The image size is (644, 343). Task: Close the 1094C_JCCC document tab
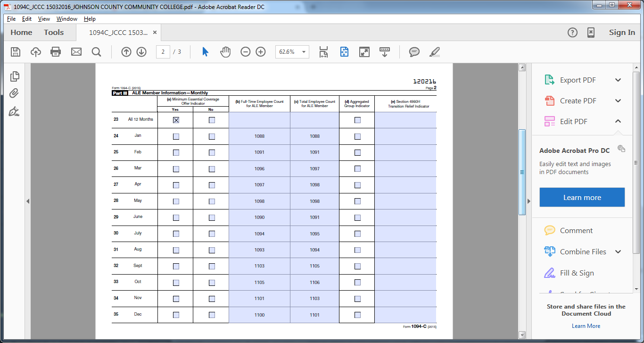[x=155, y=33]
